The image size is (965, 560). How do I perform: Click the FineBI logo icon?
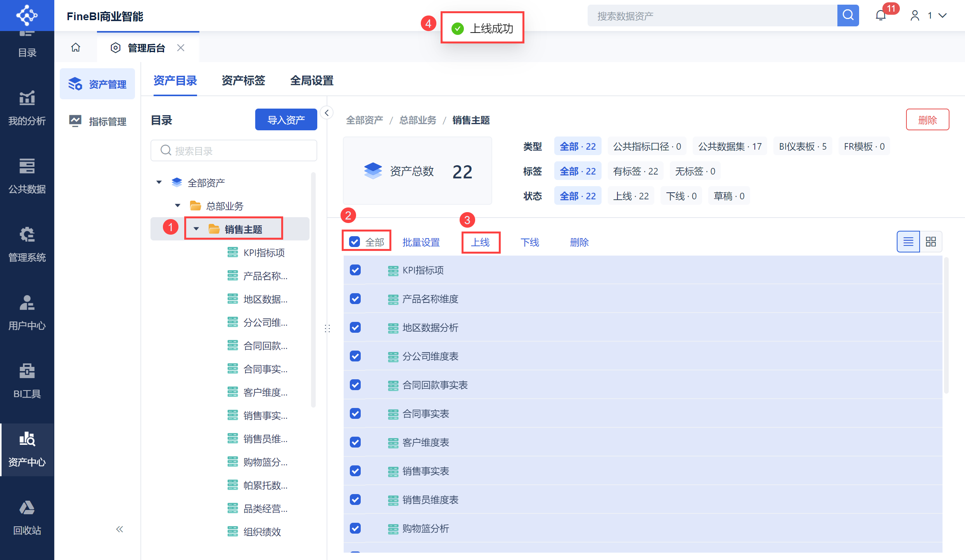[27, 16]
